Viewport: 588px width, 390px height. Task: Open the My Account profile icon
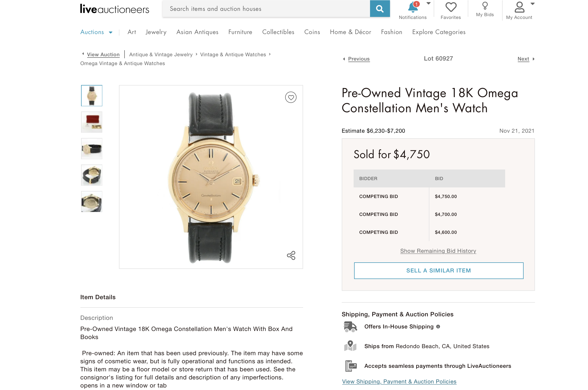click(519, 8)
